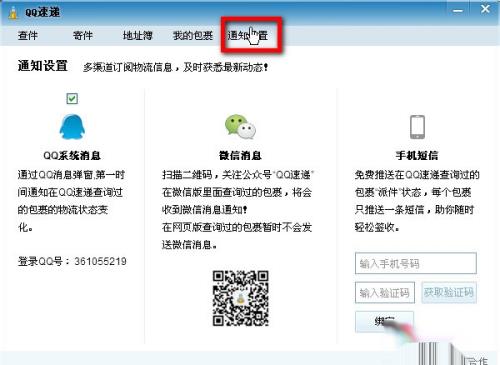Click the 微信消息 title
This screenshot has height=365, width=500.
pyautogui.click(x=240, y=155)
